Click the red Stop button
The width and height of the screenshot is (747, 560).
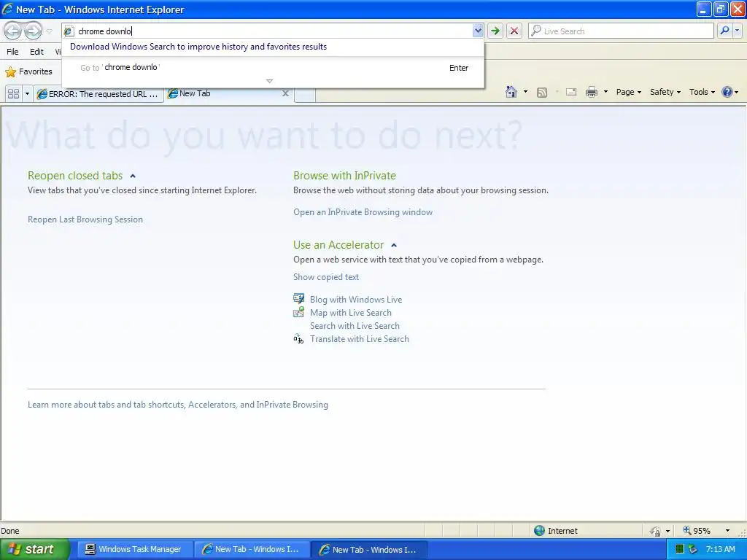(514, 31)
